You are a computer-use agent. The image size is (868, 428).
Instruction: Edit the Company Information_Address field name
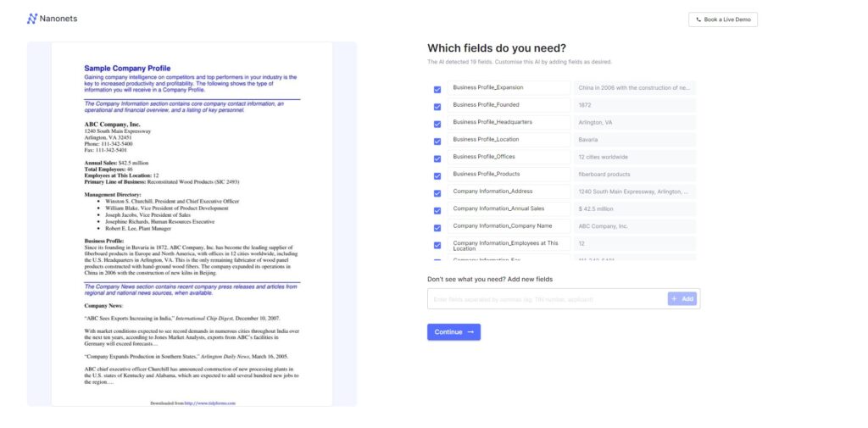[509, 192]
